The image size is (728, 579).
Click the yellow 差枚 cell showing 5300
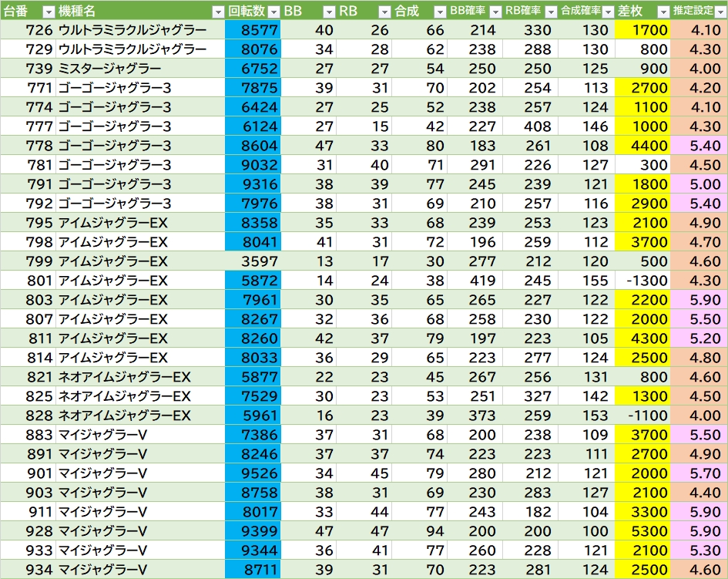pyautogui.click(x=643, y=531)
